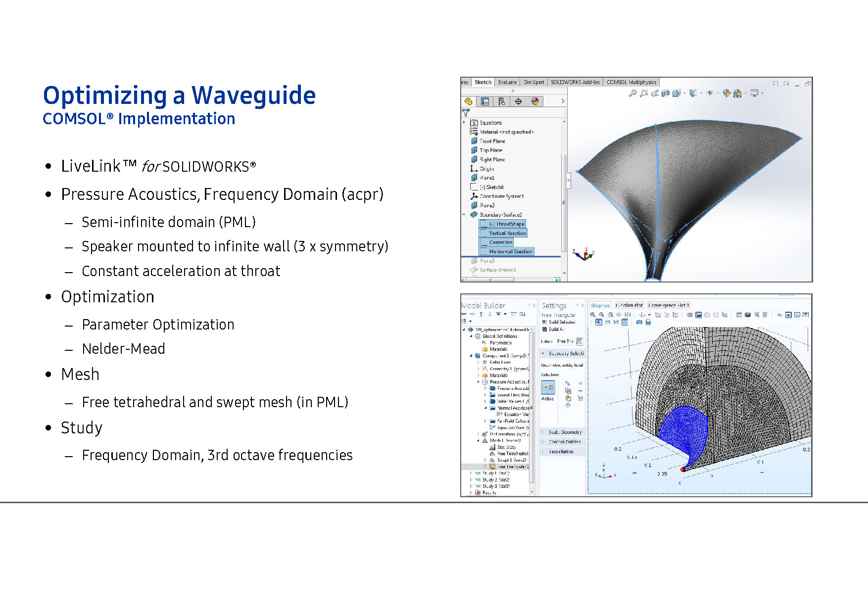Switch to the Sketch tab
This screenshot has width=868, height=614.
(x=483, y=82)
